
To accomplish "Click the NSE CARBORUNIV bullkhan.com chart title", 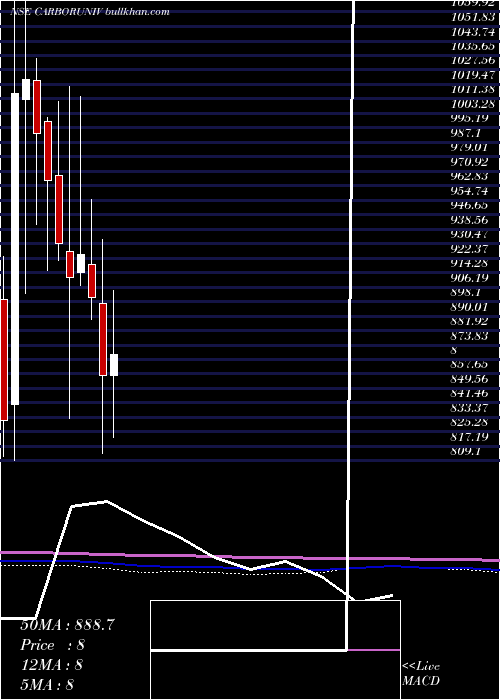I will point(90,12).
